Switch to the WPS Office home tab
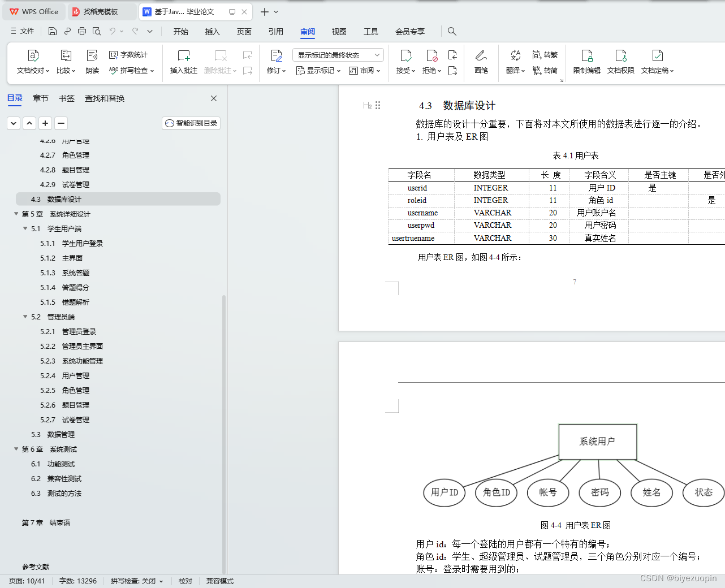Screen dimensions: 725x588 coord(34,11)
